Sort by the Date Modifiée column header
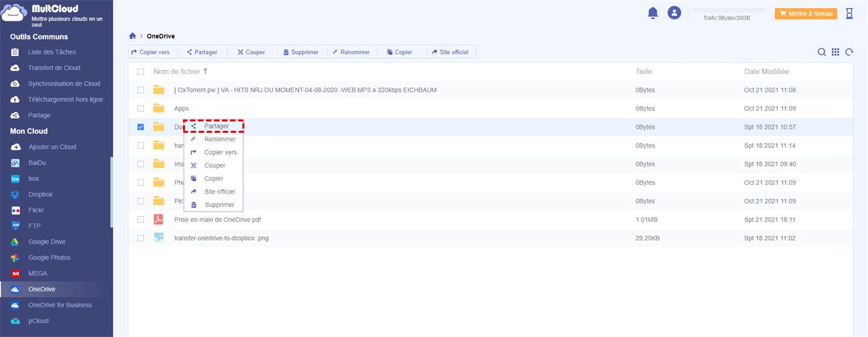The height and width of the screenshot is (337, 868). 767,71
